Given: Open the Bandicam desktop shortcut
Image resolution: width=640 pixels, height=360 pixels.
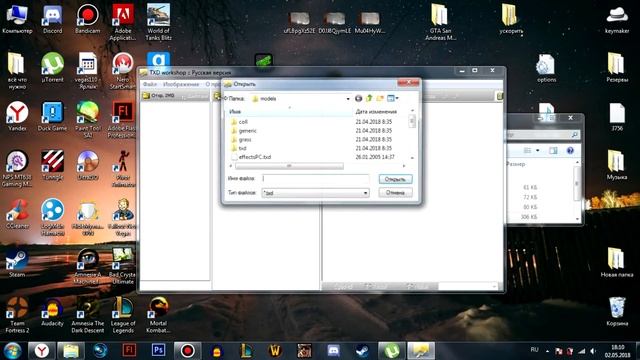Looking at the screenshot, I should coord(87,19).
